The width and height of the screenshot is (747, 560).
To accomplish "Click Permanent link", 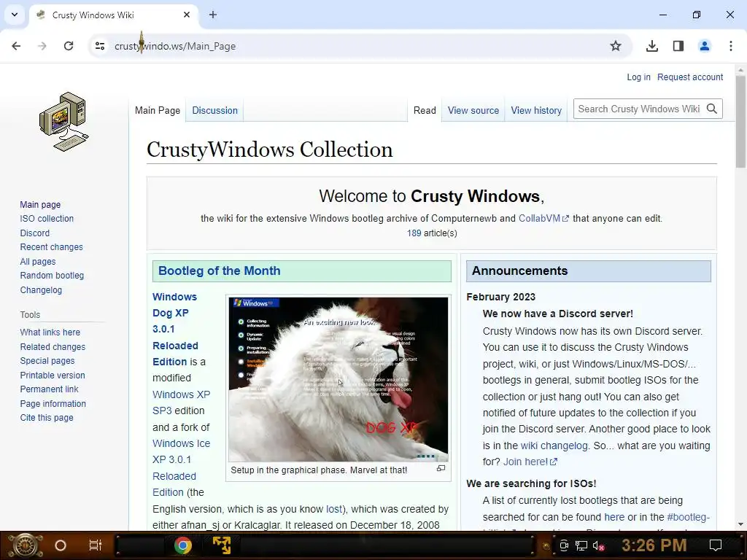I will 49,389.
